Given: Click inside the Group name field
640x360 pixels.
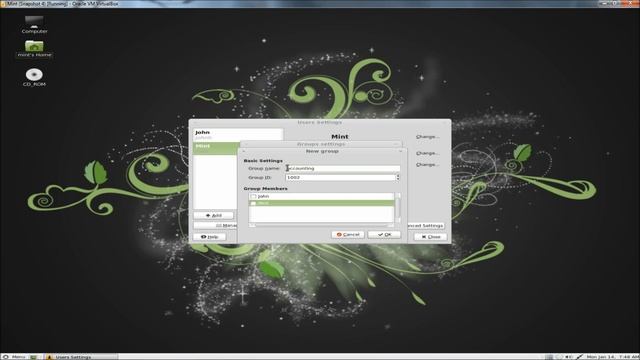Looking at the screenshot, I should (x=342, y=168).
